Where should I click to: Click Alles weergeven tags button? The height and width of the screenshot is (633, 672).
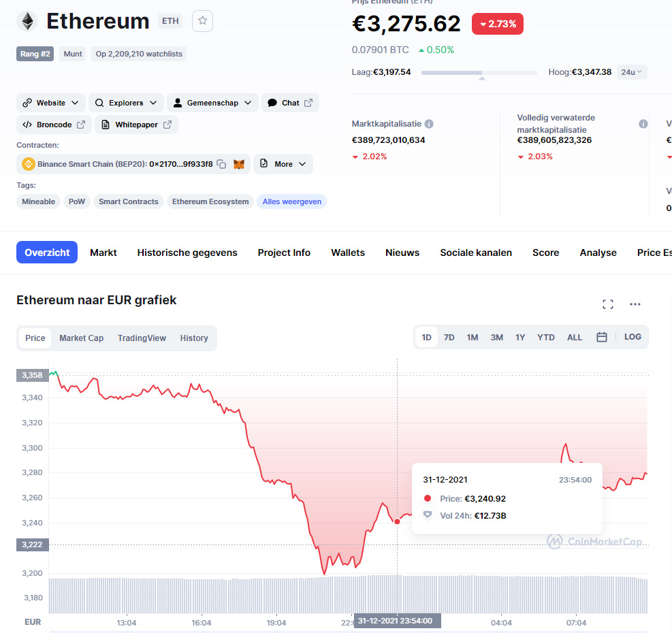(292, 201)
